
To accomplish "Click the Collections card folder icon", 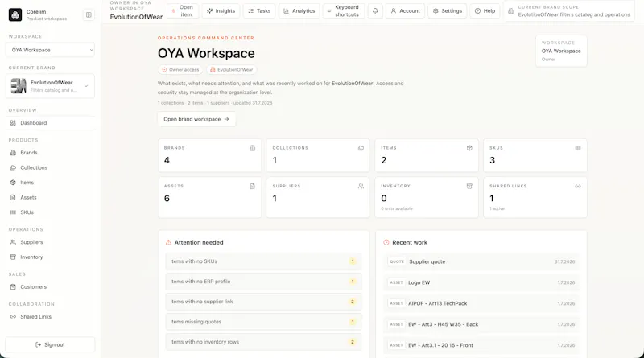I will point(361,148).
